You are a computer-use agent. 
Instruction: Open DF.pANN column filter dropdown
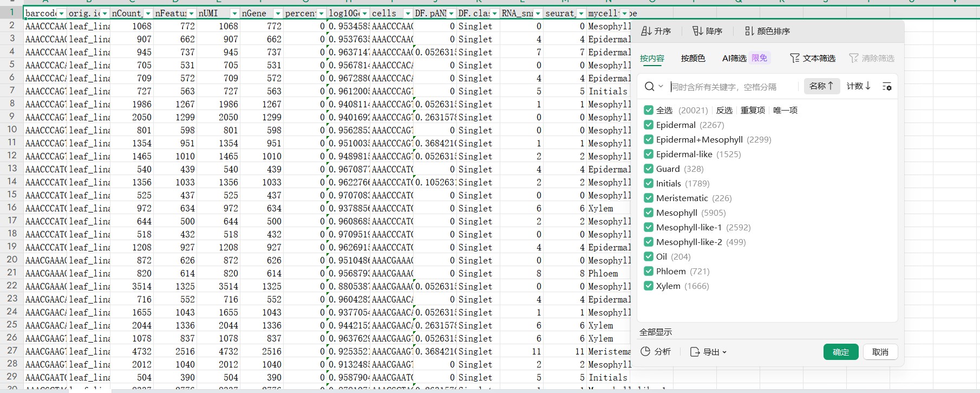451,13
